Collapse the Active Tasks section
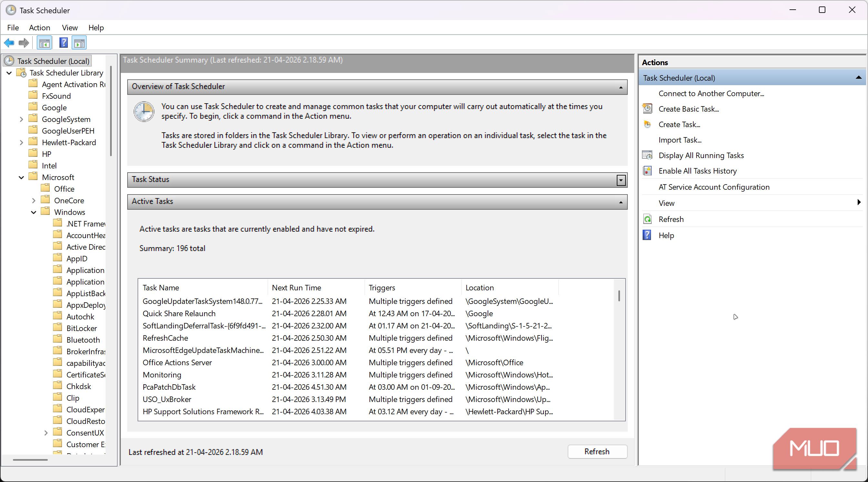 tap(621, 202)
